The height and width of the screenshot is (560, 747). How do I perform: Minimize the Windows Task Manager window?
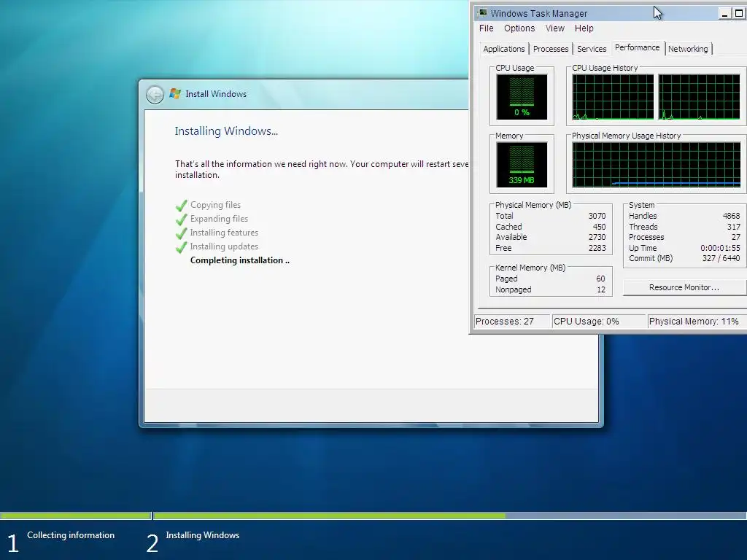724,13
